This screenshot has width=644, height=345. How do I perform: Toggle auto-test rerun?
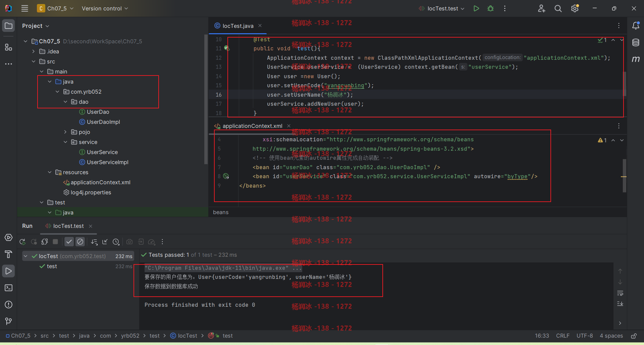45,242
